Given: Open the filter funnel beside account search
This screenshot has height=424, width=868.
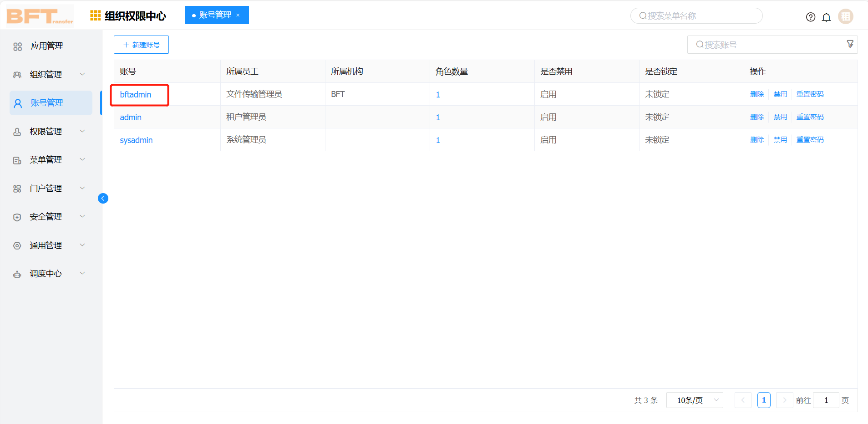Looking at the screenshot, I should click(850, 44).
